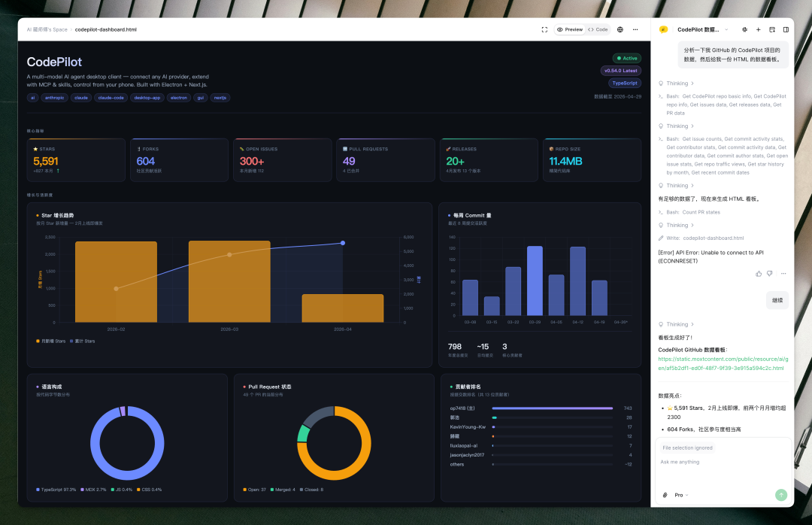Switch to Code view

click(x=598, y=29)
